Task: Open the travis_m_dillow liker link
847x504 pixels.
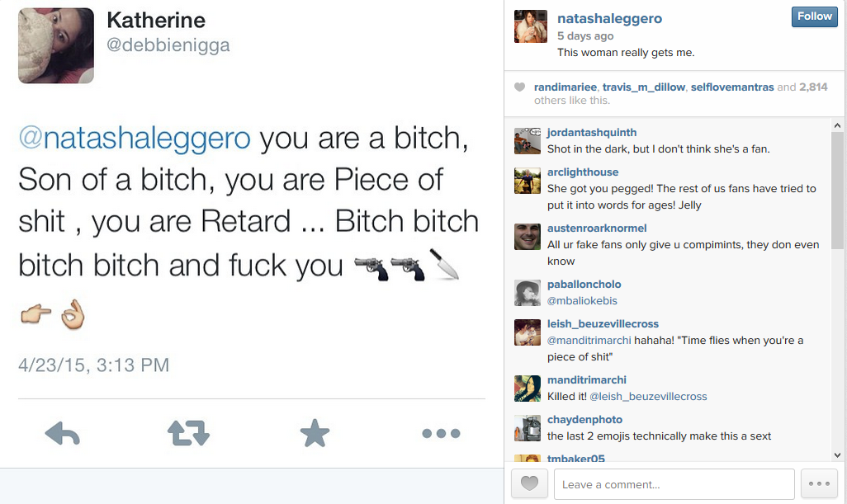Action: tap(644, 87)
